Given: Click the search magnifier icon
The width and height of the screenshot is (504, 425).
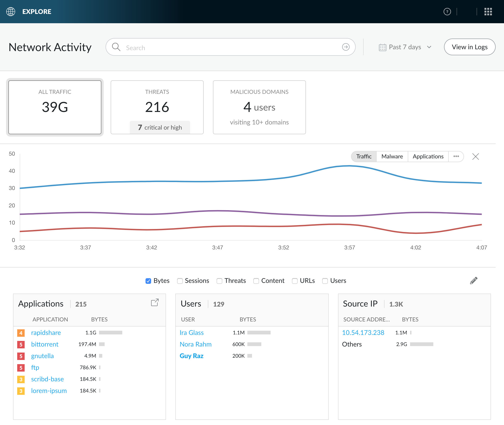Looking at the screenshot, I should 116,47.
